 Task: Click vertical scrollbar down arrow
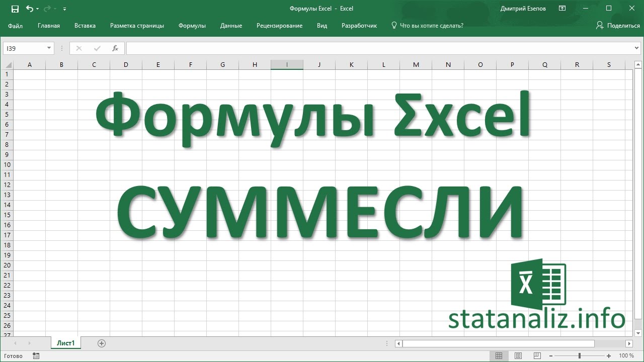[638, 332]
